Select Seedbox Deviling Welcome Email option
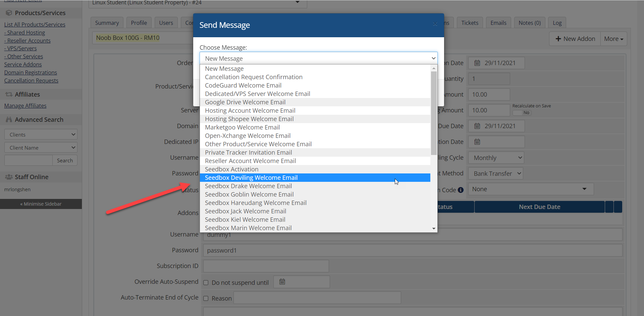This screenshot has height=316, width=644. [315, 178]
